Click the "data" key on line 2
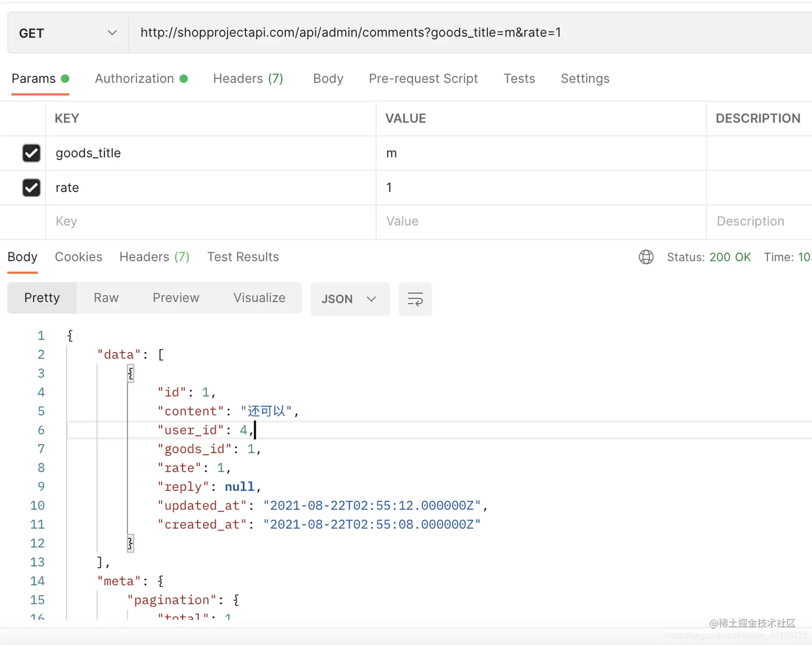The image size is (812, 645). click(119, 354)
